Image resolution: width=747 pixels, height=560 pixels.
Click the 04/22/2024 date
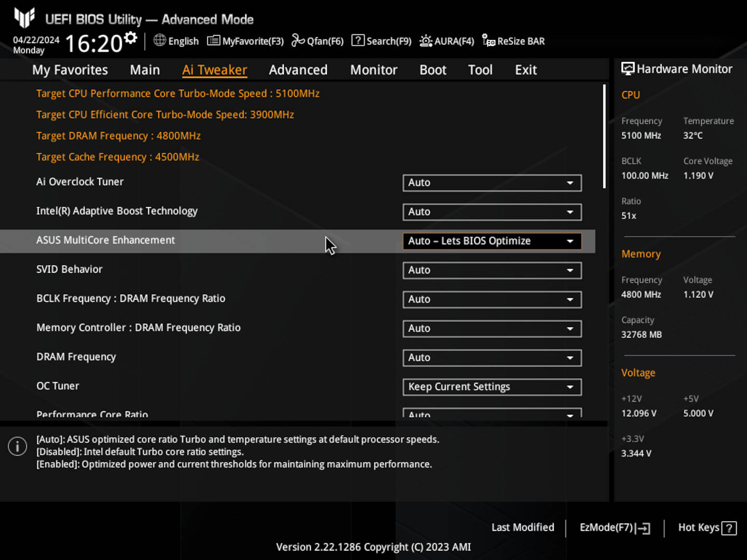pos(36,40)
